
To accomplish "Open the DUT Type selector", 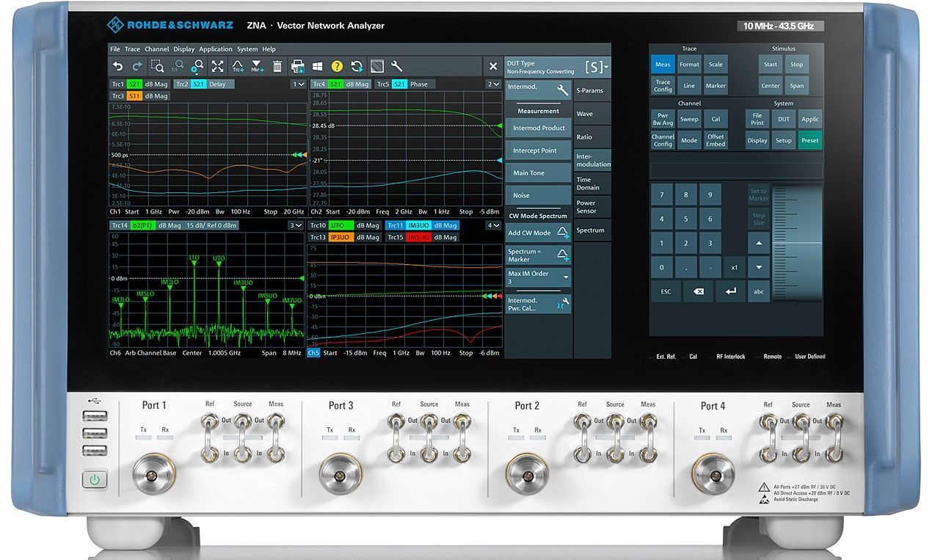I will (558, 68).
